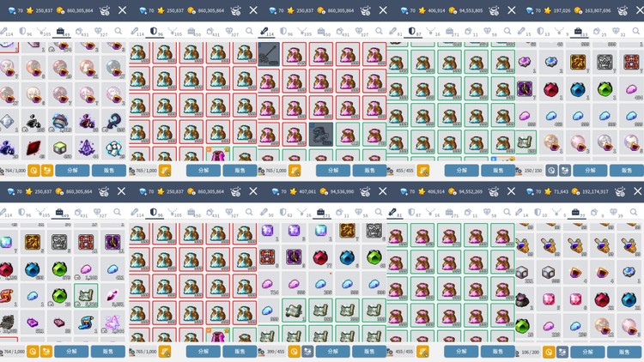Click the 197,026 star point amount

(x=562, y=10)
